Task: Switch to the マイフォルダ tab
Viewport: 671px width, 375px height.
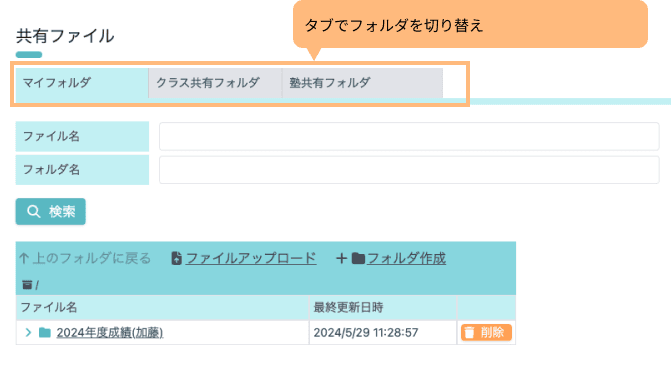Action: pyautogui.click(x=82, y=83)
